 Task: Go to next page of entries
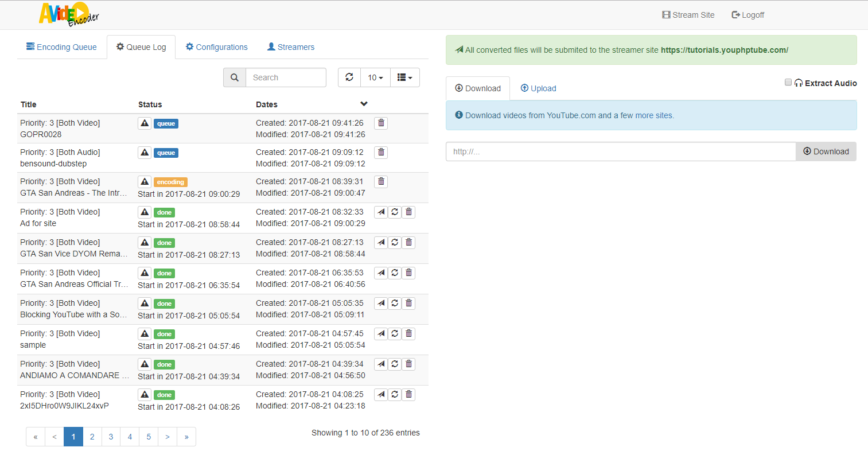[168, 437]
